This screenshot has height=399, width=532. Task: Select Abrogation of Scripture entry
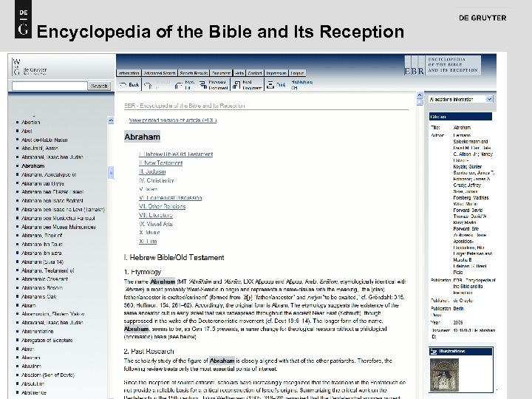(x=47, y=341)
